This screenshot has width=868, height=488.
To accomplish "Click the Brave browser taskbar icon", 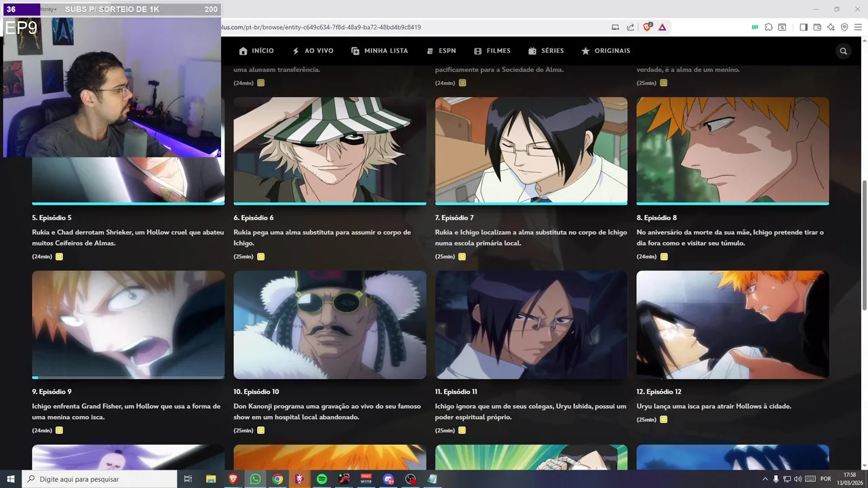I will [x=233, y=479].
